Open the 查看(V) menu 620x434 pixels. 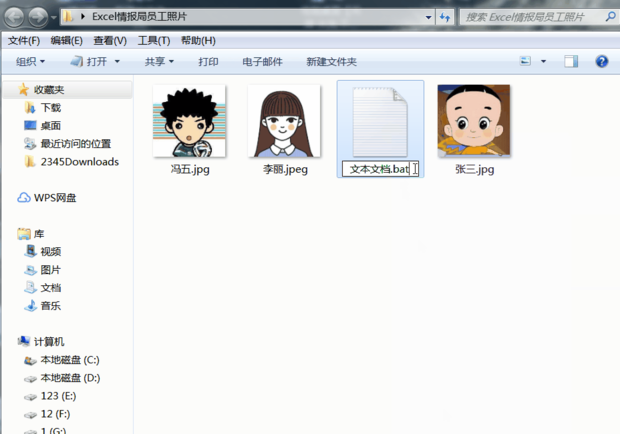[x=110, y=41]
